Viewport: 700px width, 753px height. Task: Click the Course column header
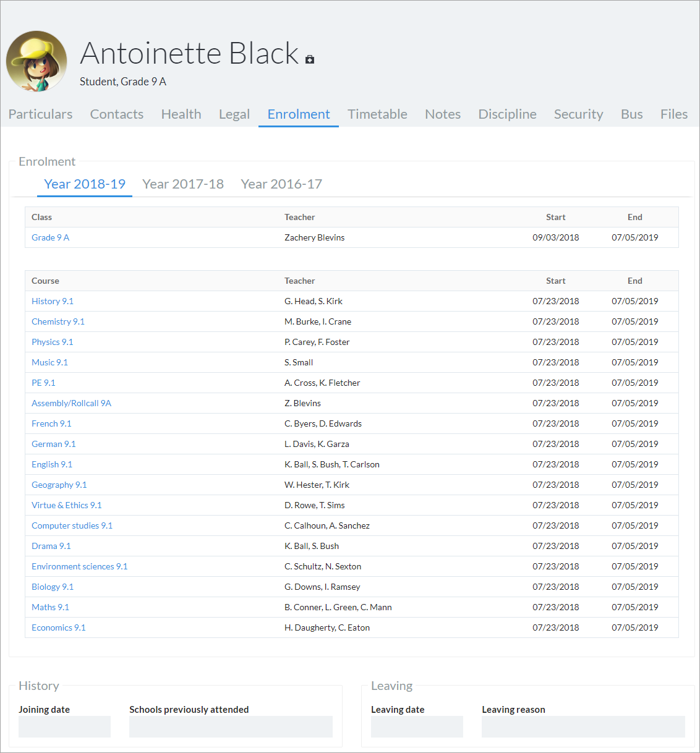tap(45, 281)
